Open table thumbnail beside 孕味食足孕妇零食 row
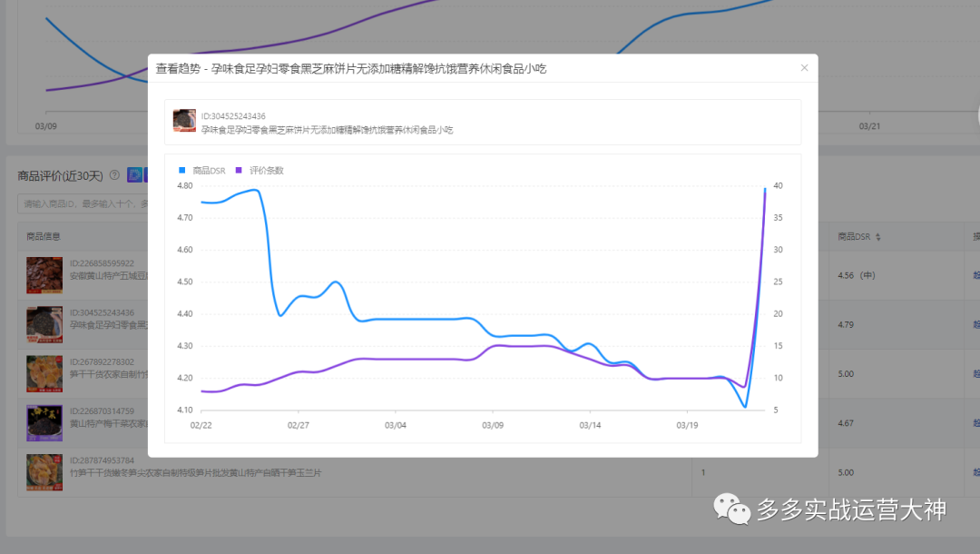 [44, 324]
